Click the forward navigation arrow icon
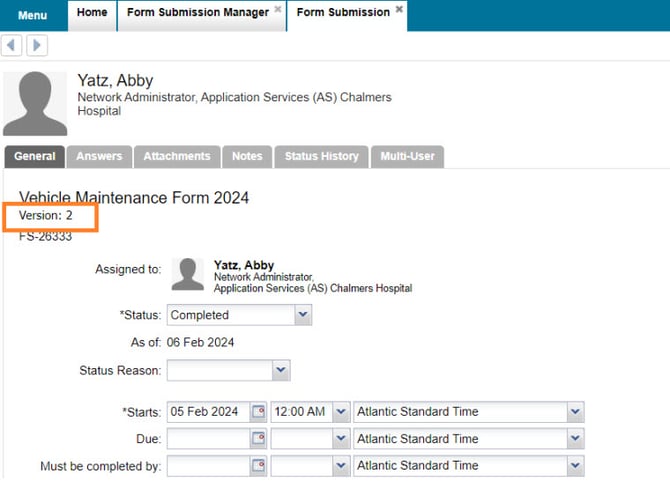Image resolution: width=670 pixels, height=496 pixels. click(x=36, y=45)
